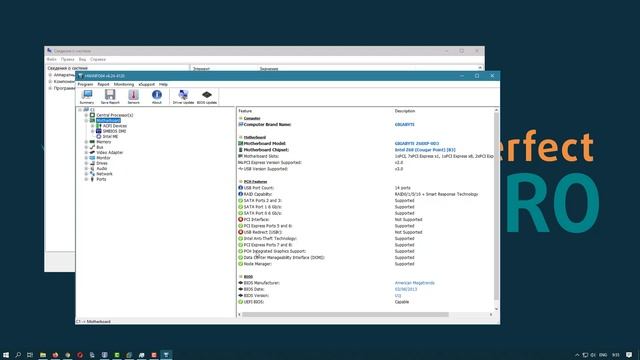Click the info icon beside USB Port Count

240,188
